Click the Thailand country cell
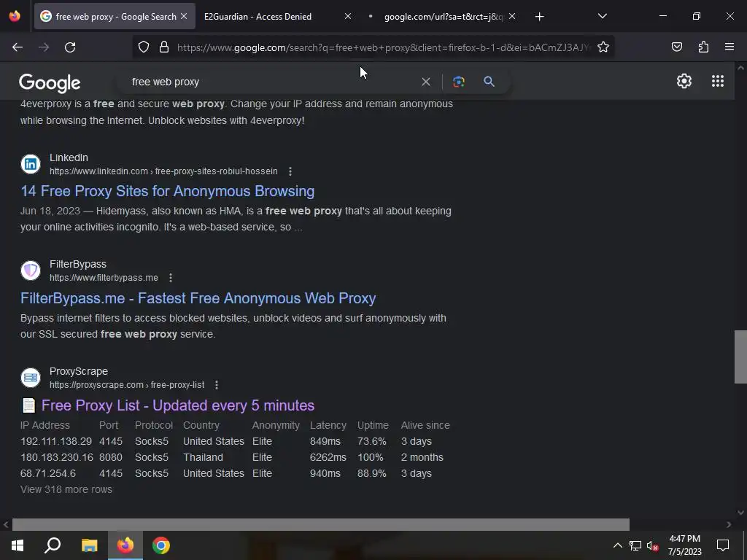The height and width of the screenshot is (560, 747). point(203,457)
